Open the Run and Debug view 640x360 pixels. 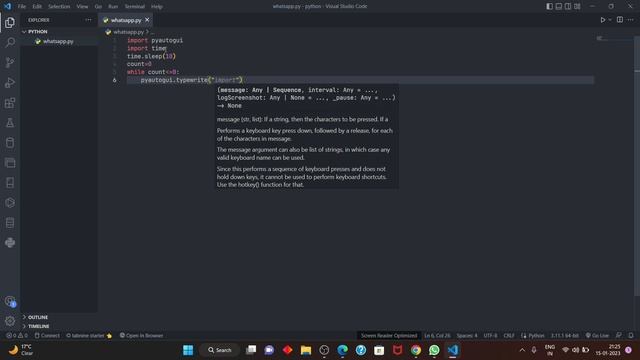(10, 82)
